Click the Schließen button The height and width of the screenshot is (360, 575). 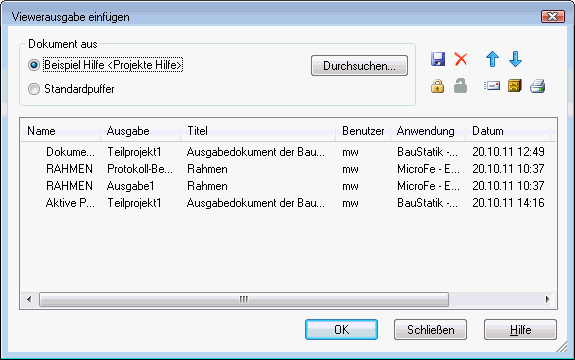tap(431, 330)
